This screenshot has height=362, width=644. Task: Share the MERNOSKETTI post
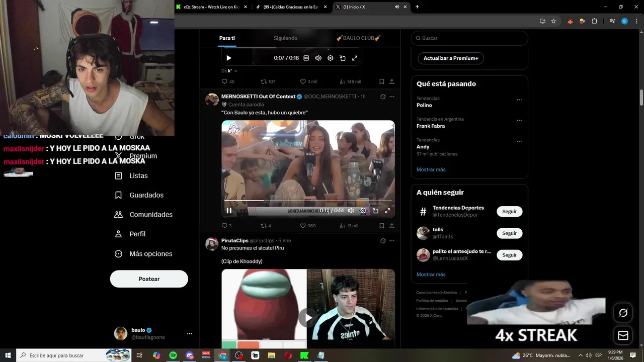pos(392,226)
